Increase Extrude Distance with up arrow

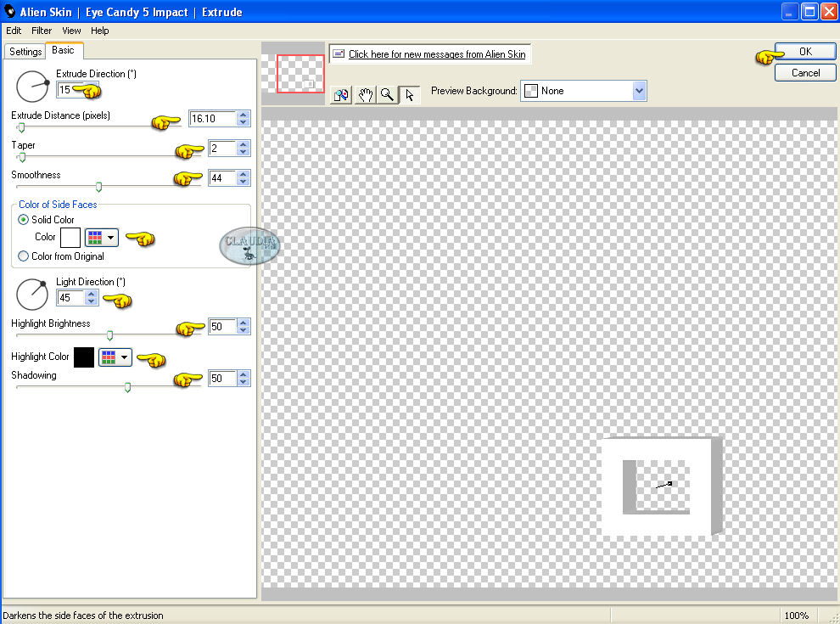244,115
